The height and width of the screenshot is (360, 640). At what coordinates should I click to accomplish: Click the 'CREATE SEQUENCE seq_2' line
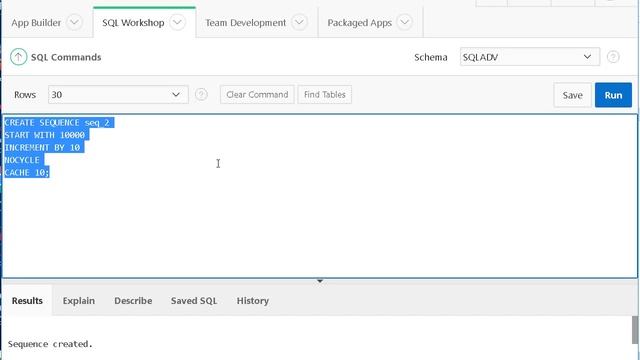pyautogui.click(x=57, y=122)
